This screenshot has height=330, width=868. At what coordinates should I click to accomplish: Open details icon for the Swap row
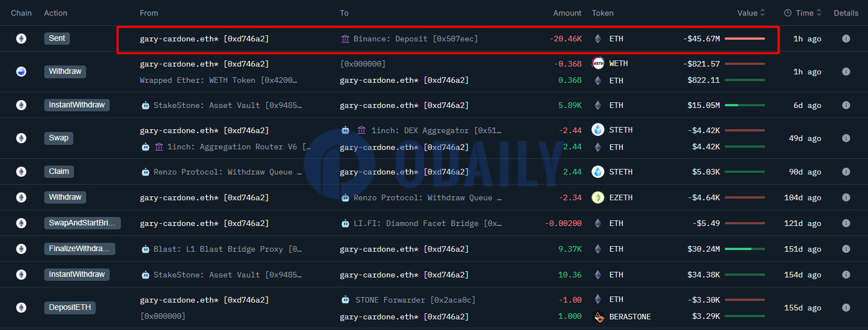(846, 138)
